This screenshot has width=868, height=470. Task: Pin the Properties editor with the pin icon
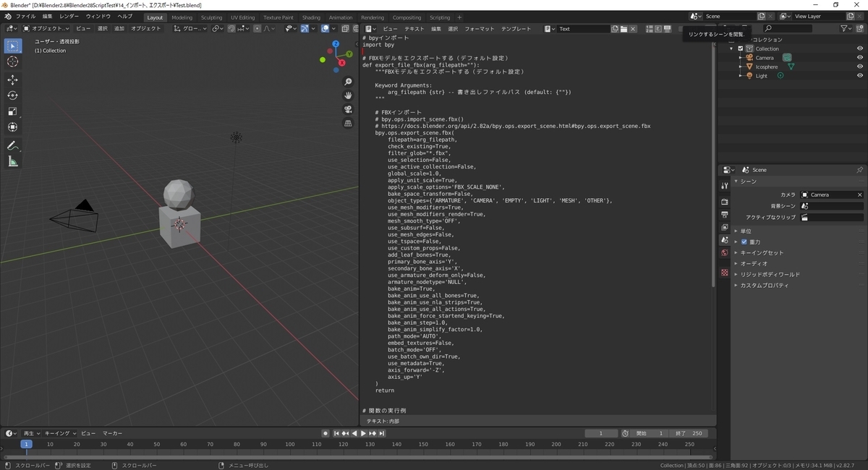pos(859,170)
